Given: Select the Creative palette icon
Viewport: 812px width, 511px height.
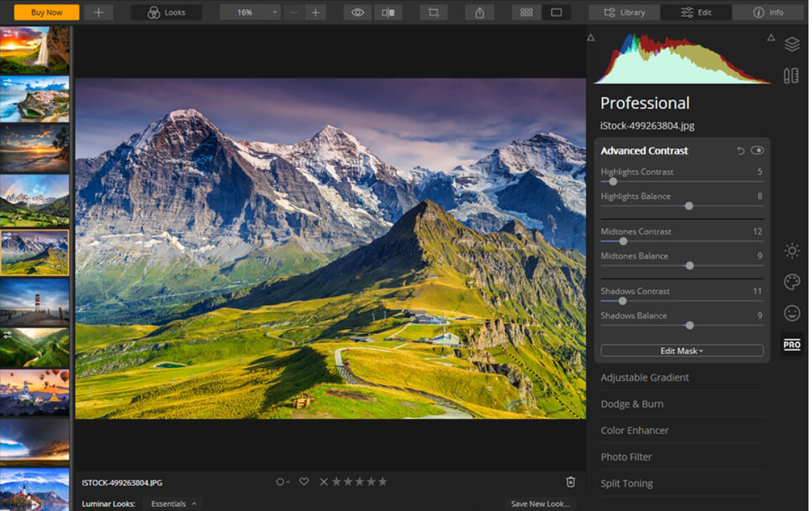Looking at the screenshot, I should click(792, 282).
